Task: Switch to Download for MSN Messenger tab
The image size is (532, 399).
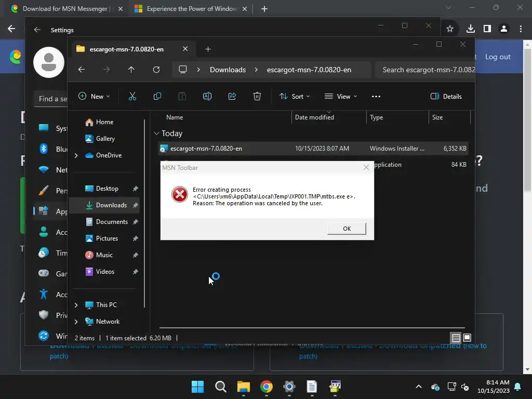Action: click(64, 9)
